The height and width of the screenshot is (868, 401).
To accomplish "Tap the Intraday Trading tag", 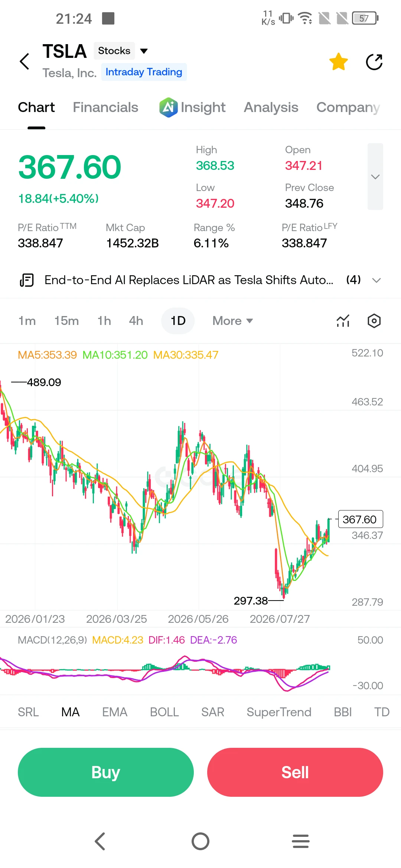I will click(x=144, y=72).
